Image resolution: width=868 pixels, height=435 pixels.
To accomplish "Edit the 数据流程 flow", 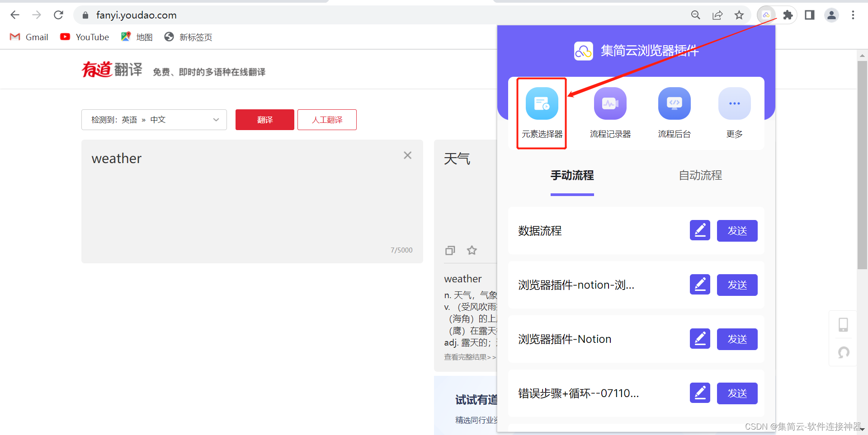I will click(700, 230).
